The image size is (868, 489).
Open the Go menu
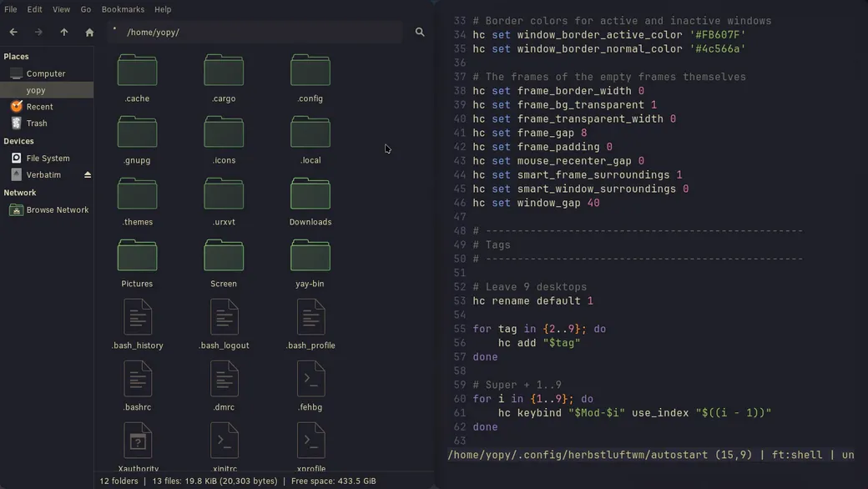tap(86, 9)
